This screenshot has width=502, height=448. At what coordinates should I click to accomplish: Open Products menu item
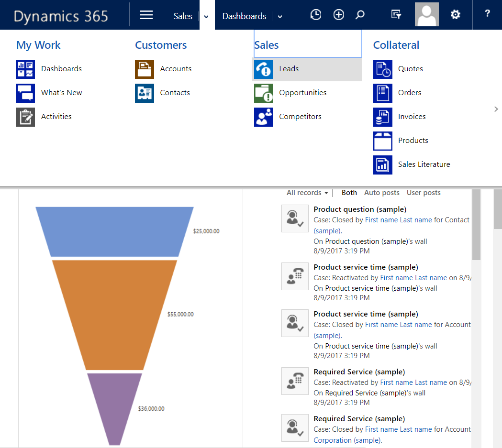[x=413, y=141]
